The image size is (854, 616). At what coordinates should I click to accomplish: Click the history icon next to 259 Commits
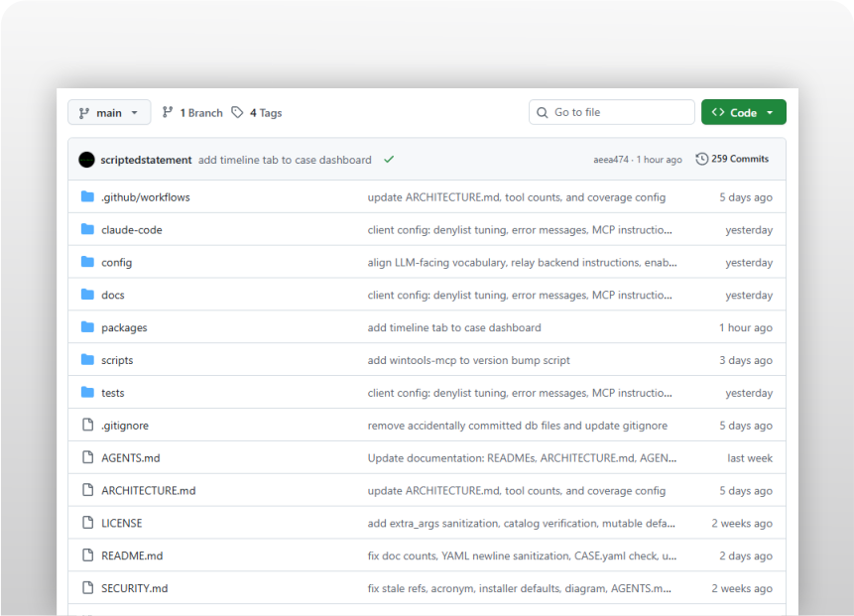(x=702, y=159)
